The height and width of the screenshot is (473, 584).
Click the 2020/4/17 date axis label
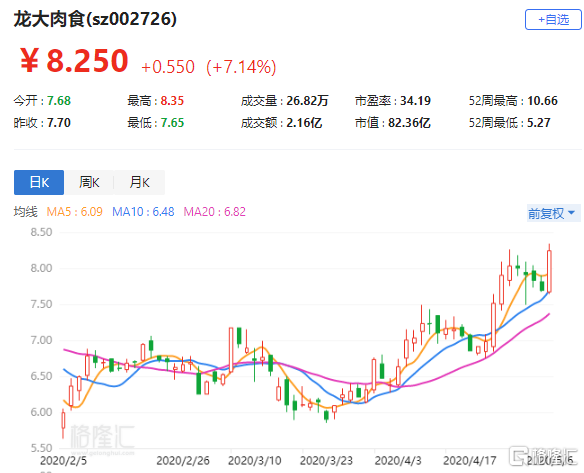coord(470,461)
